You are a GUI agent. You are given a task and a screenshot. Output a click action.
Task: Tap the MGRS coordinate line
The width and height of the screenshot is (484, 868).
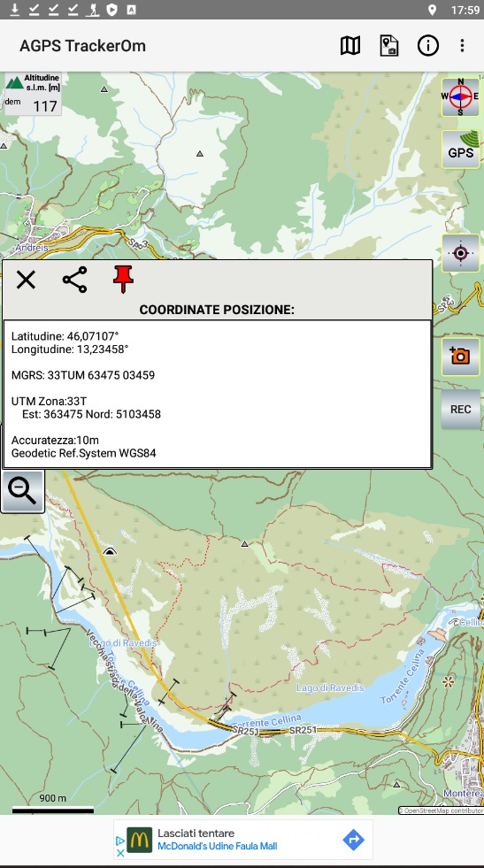coord(83,375)
